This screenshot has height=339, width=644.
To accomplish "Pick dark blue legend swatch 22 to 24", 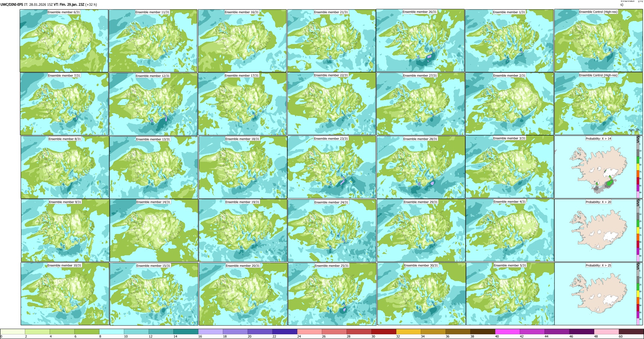I will [285, 332].
